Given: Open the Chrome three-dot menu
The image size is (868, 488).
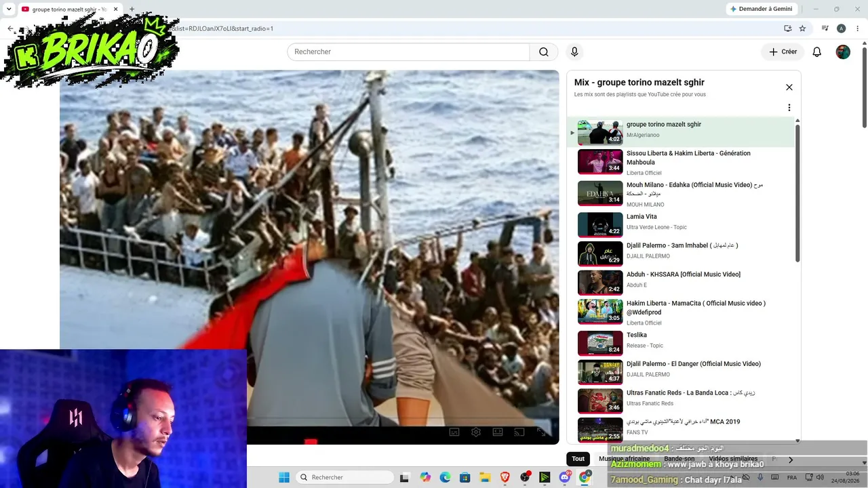Looking at the screenshot, I should (x=856, y=28).
